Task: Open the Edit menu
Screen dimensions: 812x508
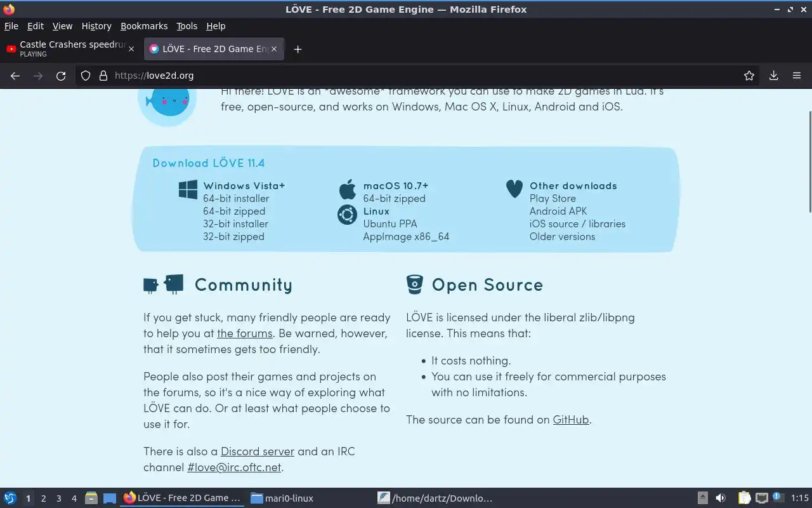Action: tap(36, 26)
